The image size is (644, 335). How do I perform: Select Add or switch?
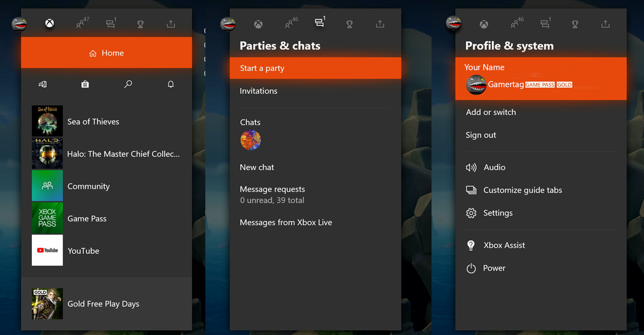[x=491, y=112]
